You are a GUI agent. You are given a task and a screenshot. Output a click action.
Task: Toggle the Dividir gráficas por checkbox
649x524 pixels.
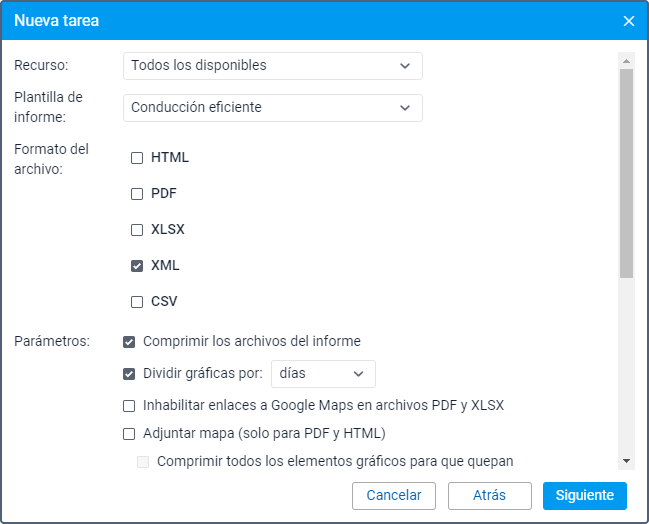(129, 374)
